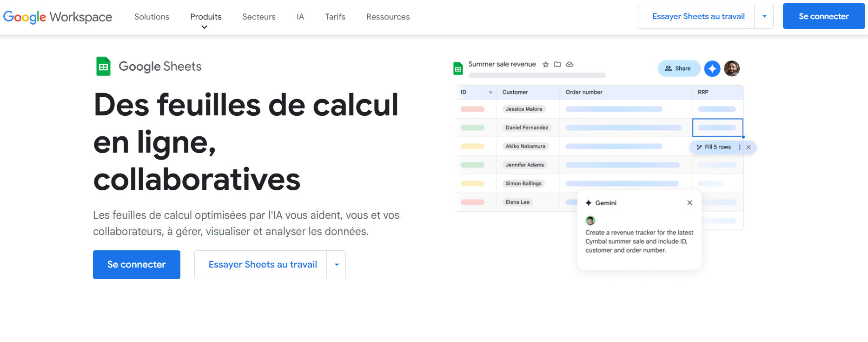Open the Ressources menu

click(388, 17)
